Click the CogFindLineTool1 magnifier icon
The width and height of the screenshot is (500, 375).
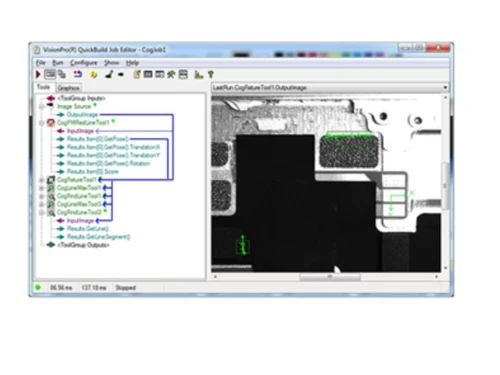click(x=51, y=196)
